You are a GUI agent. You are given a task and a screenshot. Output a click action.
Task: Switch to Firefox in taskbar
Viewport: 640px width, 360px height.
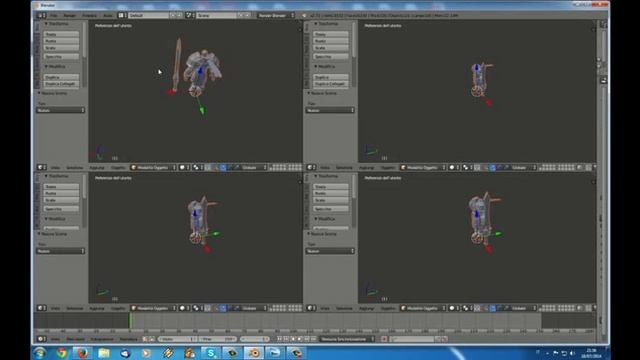(83, 353)
